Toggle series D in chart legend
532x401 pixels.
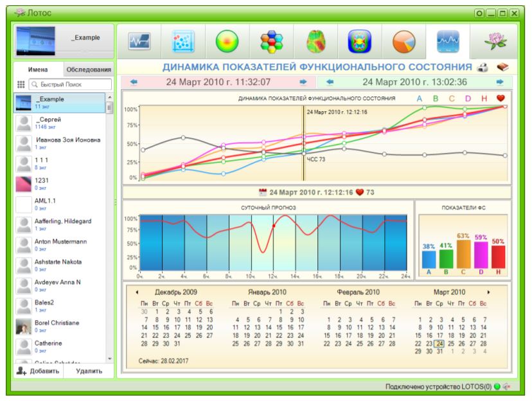click(x=467, y=98)
